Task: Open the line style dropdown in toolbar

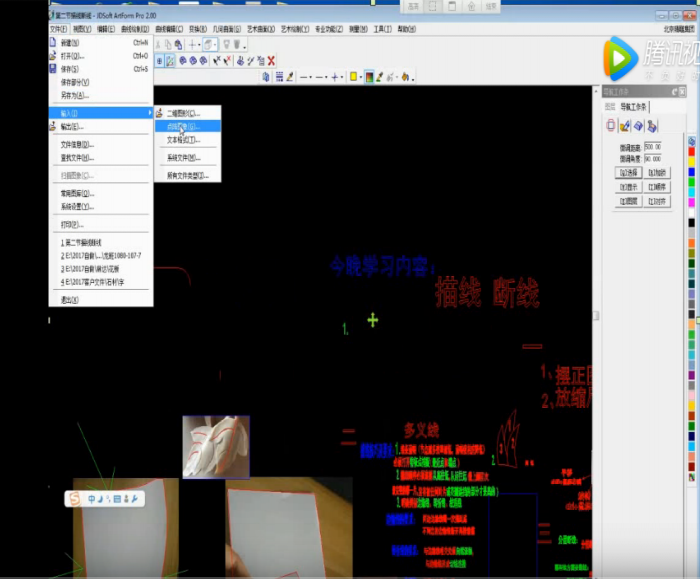Action: click(308, 77)
